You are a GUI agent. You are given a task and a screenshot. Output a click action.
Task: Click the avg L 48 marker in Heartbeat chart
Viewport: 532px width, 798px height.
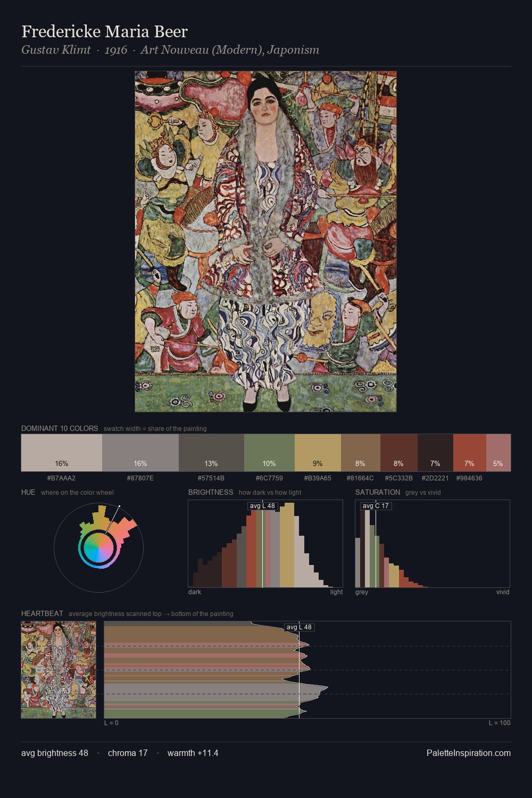(x=300, y=627)
